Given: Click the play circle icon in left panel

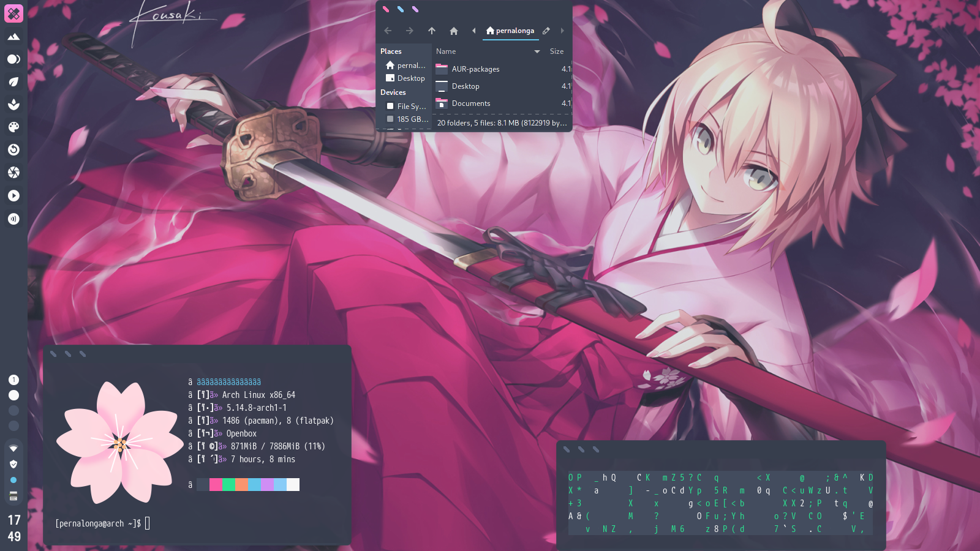Looking at the screenshot, I should (13, 196).
